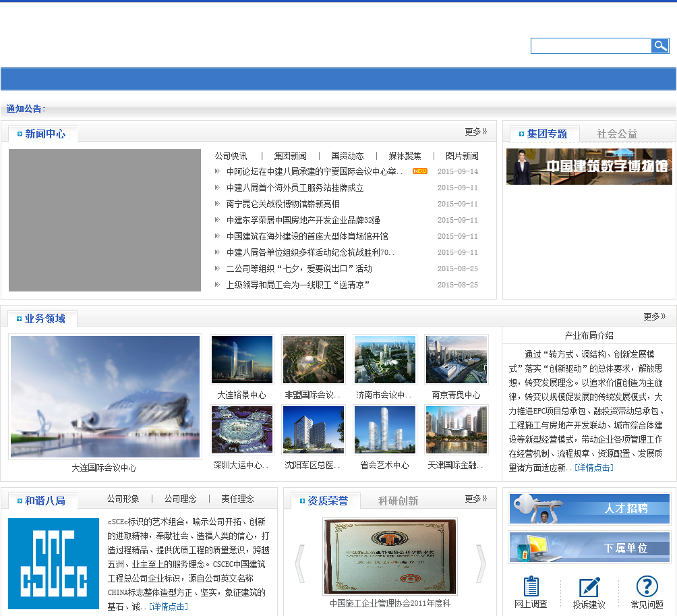The height and width of the screenshot is (616, 677).
Task: Show previous certificate with left arrow
Action: (300, 563)
